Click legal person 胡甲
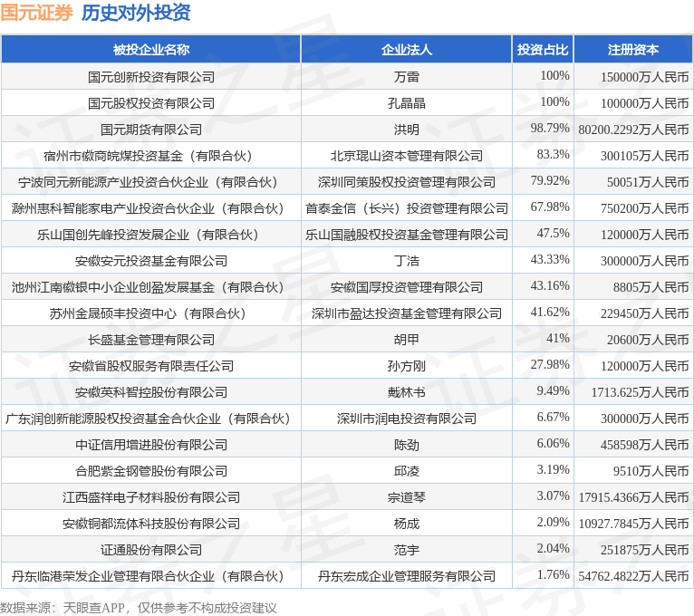Screen dimensions: 694x616 pos(406,340)
